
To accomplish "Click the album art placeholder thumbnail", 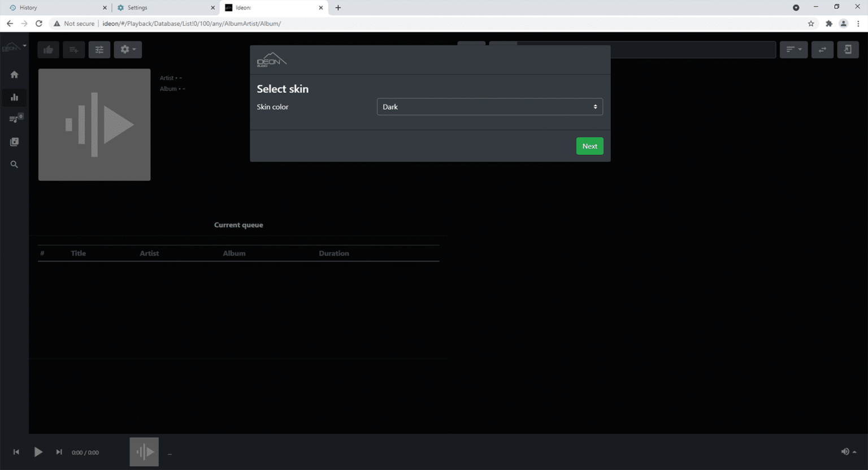I will tap(94, 124).
